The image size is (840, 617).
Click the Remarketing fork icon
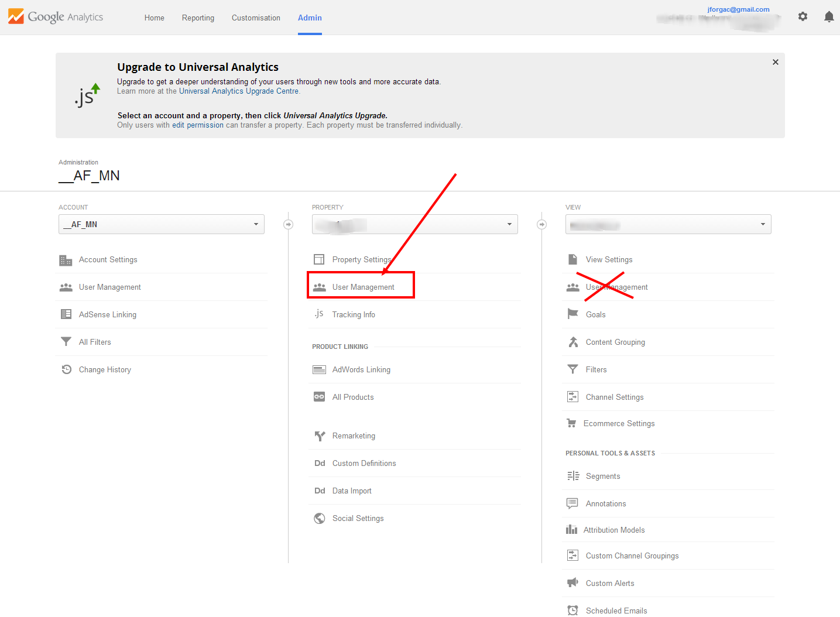(320, 436)
